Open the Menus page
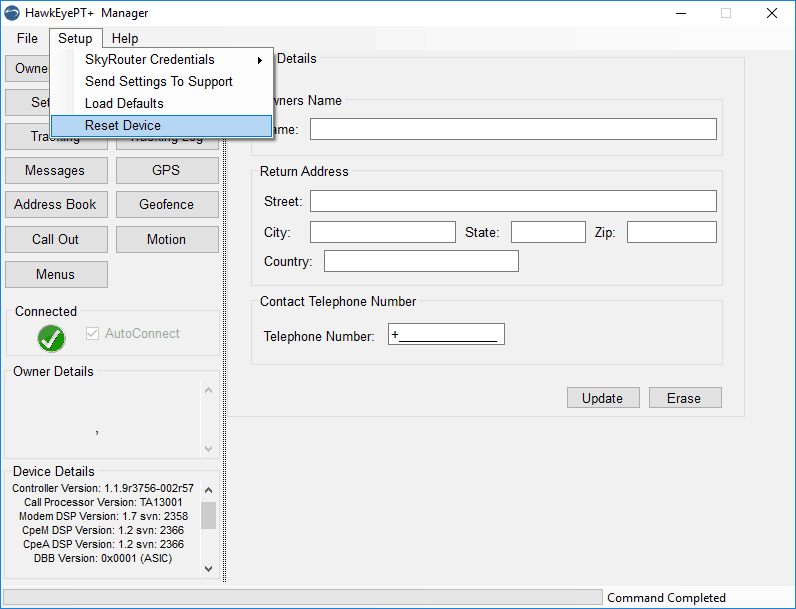This screenshot has width=796, height=609. 56,274
